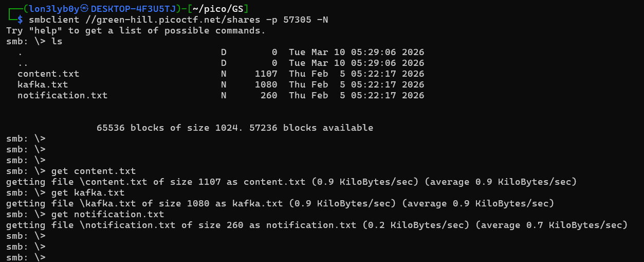Viewport: 644px width, 262px height.
Task: Click the port number 57305 in the command
Action: 297,20
